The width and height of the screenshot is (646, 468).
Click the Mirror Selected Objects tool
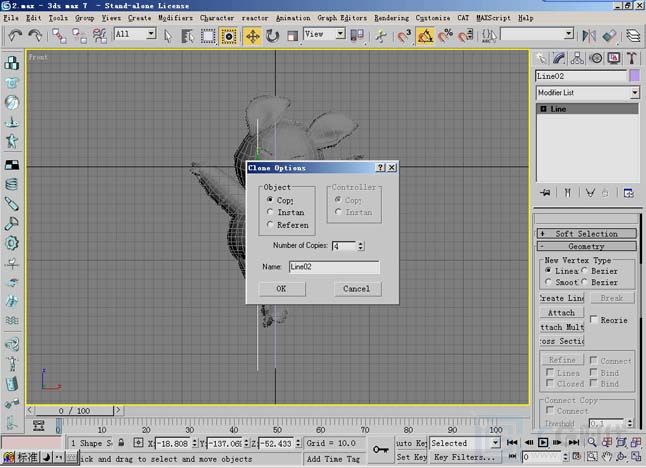pyautogui.click(x=589, y=36)
